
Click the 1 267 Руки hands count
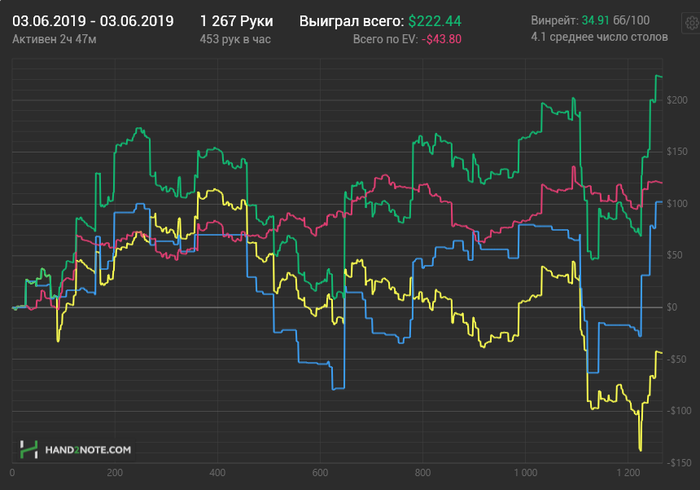pos(237,21)
